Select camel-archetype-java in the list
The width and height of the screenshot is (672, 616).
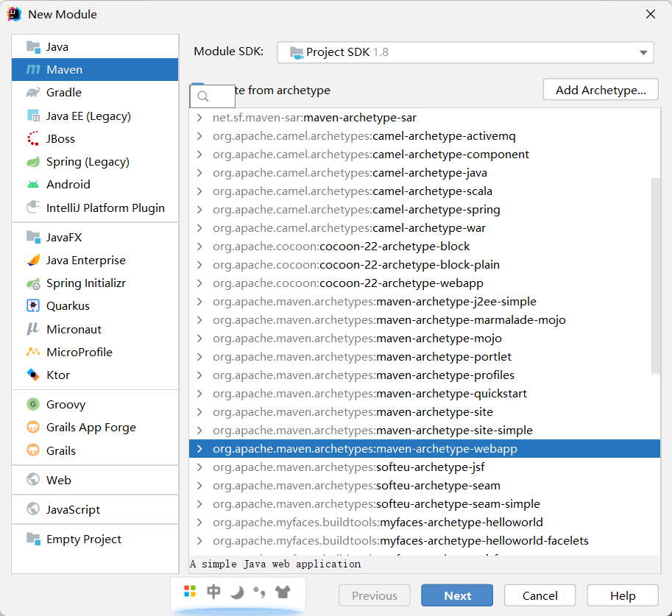(x=424, y=173)
